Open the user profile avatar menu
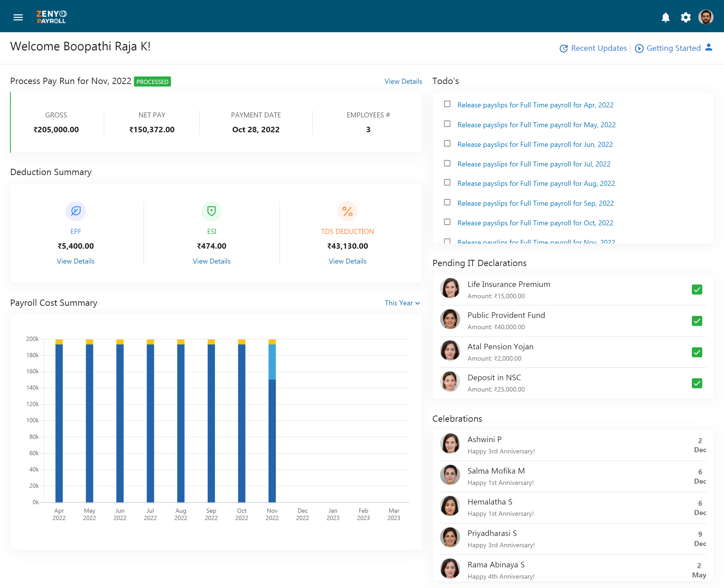This screenshot has width=724, height=588. [x=706, y=17]
